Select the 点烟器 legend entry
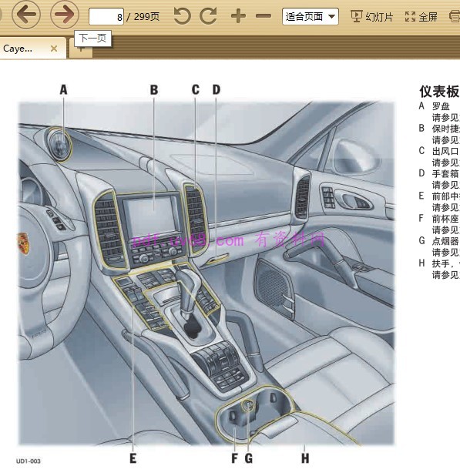 (445, 241)
